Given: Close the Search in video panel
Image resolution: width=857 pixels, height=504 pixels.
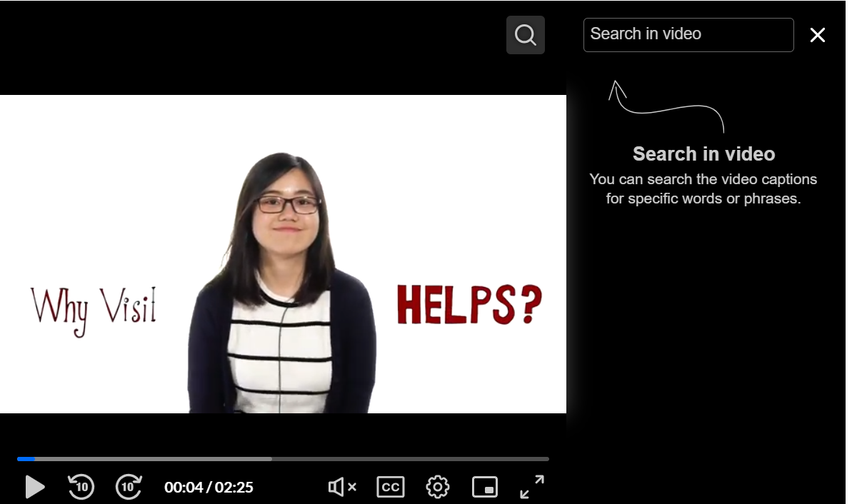Looking at the screenshot, I should pos(818,35).
